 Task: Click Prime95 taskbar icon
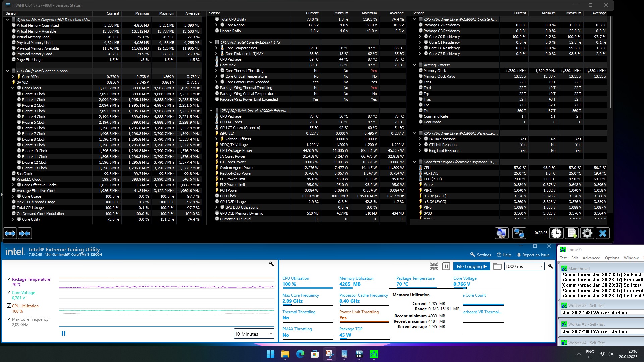[x=374, y=354]
